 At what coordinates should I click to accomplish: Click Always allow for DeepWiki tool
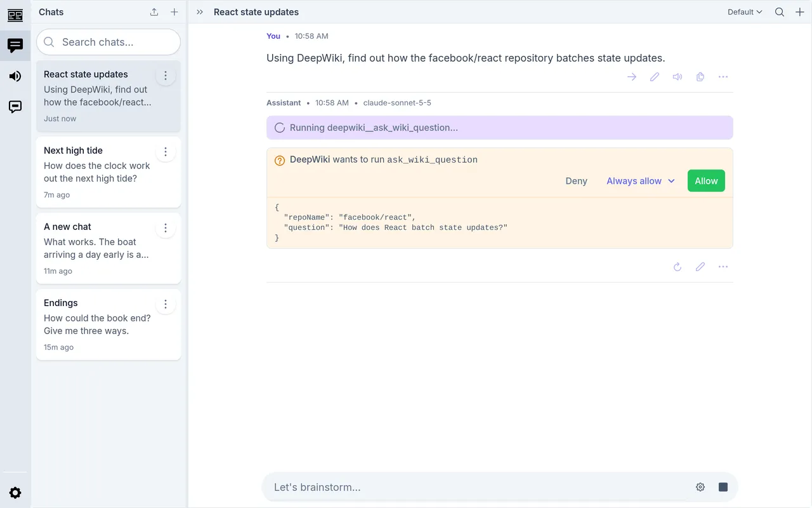point(634,181)
